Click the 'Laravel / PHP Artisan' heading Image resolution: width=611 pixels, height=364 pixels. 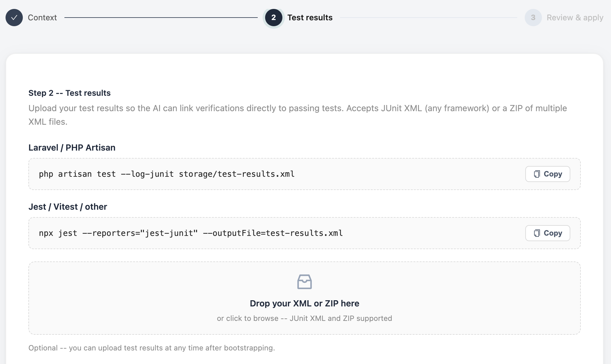click(x=72, y=148)
